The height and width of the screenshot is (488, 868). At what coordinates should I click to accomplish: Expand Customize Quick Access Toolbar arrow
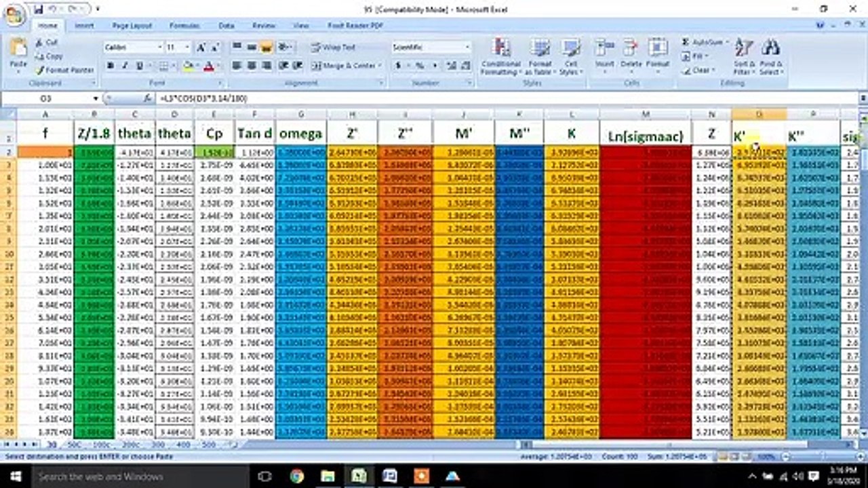click(x=98, y=9)
